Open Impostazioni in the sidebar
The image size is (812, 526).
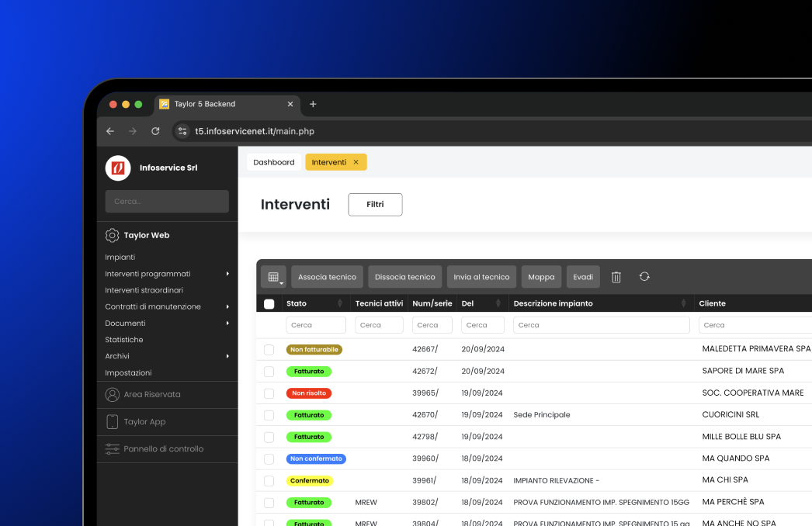(x=128, y=372)
